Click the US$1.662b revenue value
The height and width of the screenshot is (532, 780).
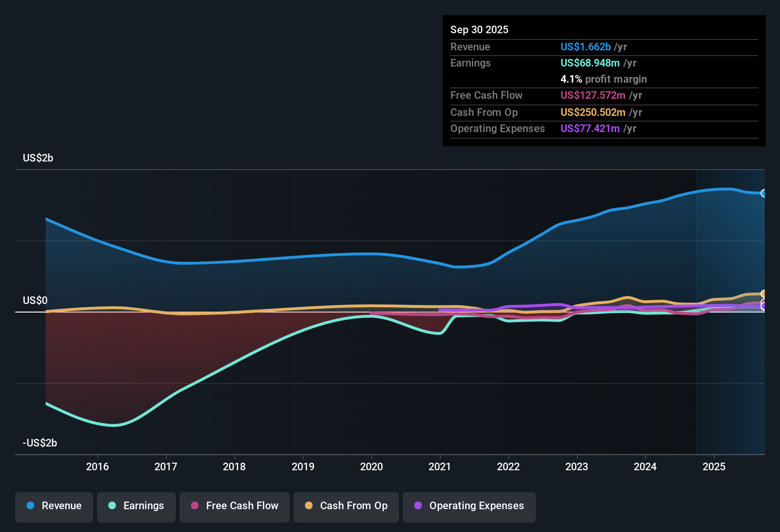[x=585, y=47]
